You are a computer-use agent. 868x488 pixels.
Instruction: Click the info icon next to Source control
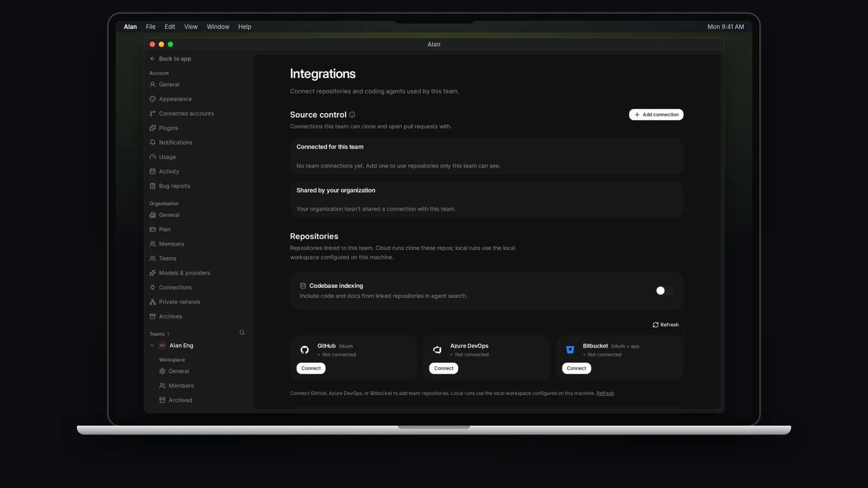(x=352, y=115)
